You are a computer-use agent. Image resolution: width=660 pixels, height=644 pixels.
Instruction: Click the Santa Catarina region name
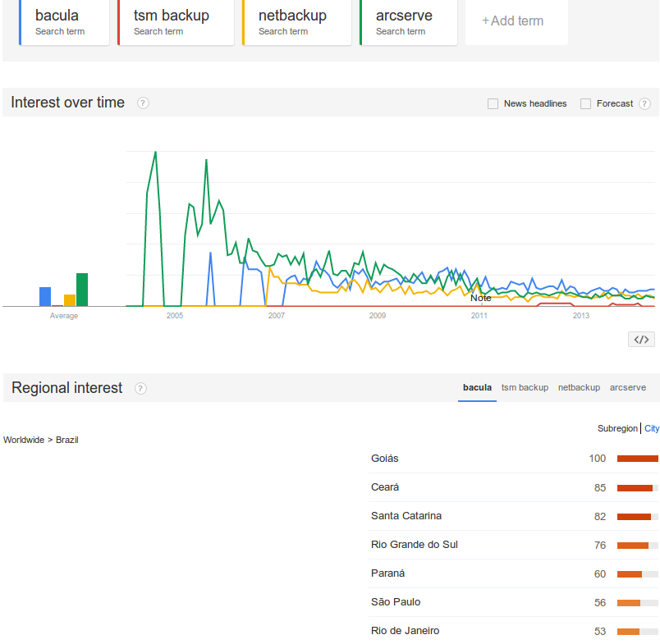coord(406,516)
